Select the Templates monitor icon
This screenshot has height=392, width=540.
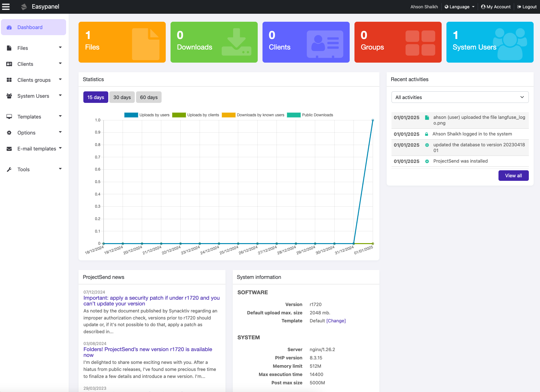click(9, 116)
